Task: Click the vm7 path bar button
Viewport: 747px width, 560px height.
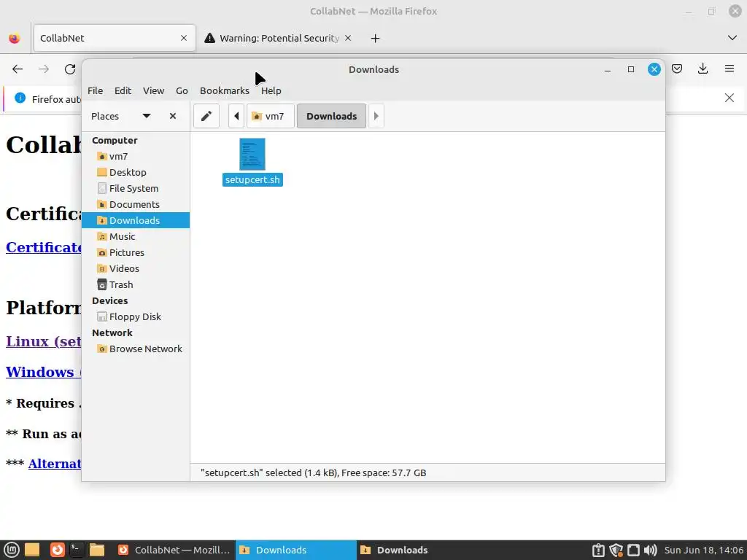Action: click(270, 116)
